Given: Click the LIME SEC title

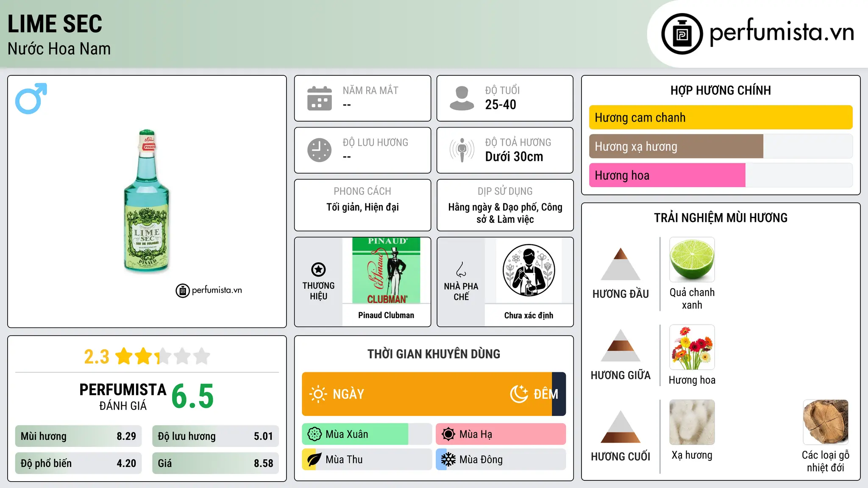Looking at the screenshot, I should tap(55, 24).
